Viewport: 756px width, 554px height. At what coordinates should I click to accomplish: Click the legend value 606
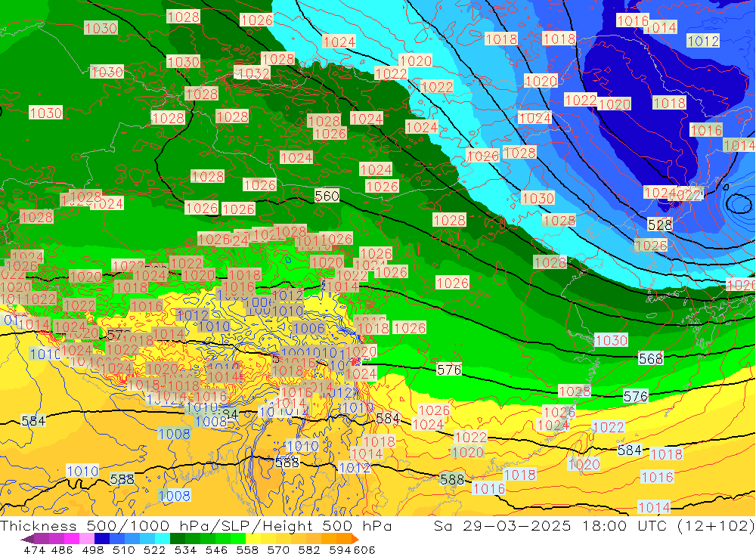tap(364, 549)
